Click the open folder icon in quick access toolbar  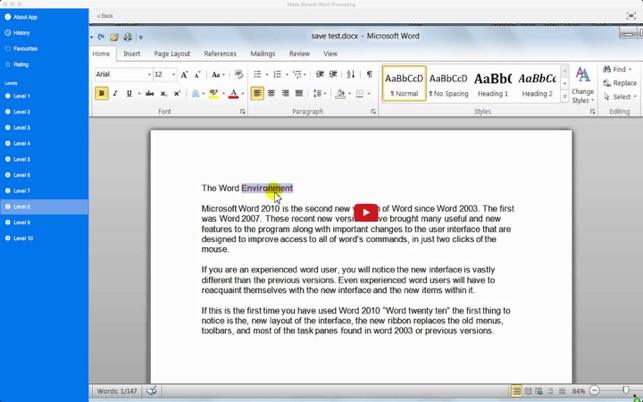pyautogui.click(x=114, y=37)
